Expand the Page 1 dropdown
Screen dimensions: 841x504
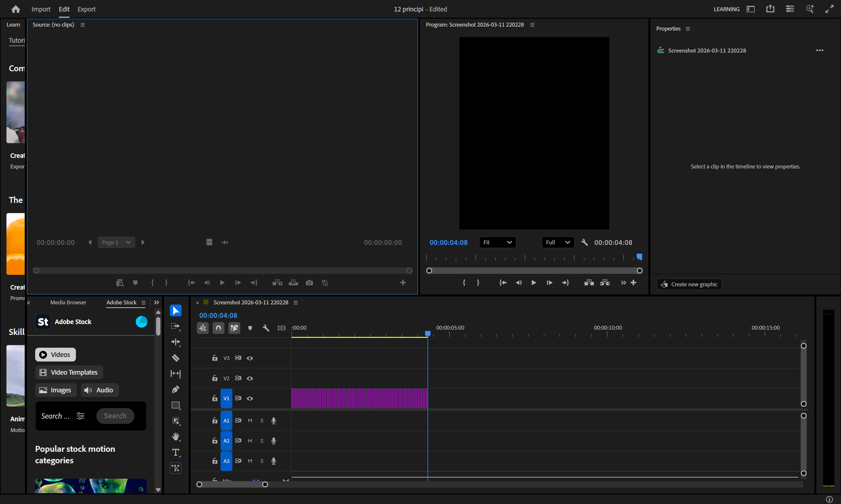(x=116, y=242)
